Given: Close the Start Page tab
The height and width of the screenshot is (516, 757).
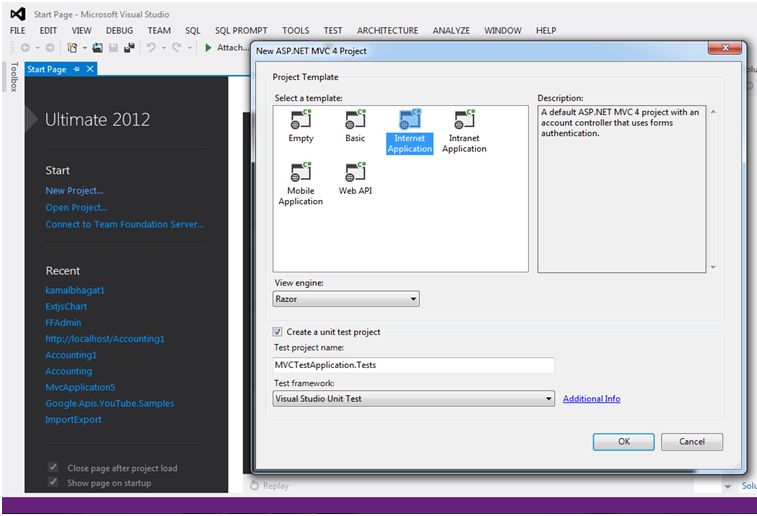Looking at the screenshot, I should [x=90, y=69].
